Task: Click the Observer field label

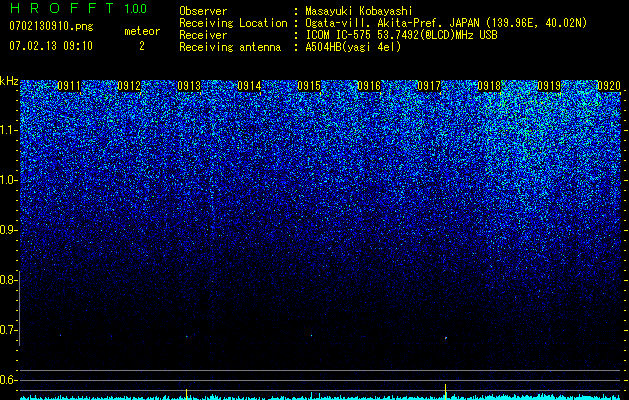Action: [x=203, y=11]
